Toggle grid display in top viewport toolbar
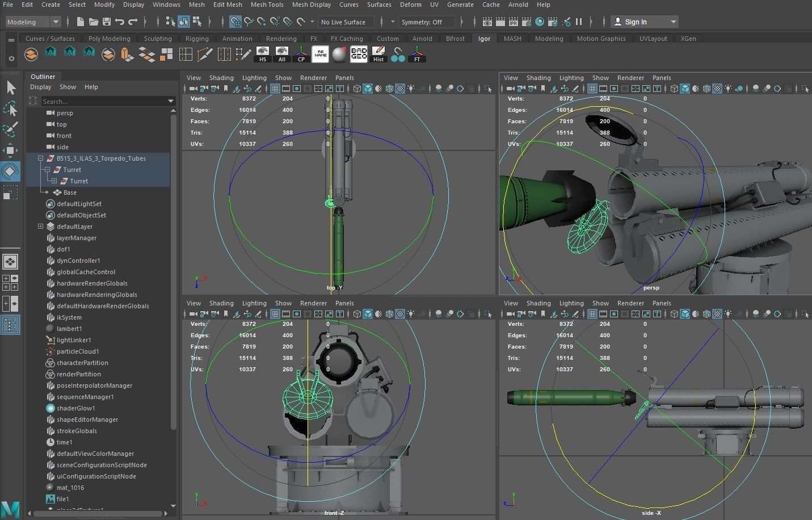The image size is (812, 520). pos(275,89)
